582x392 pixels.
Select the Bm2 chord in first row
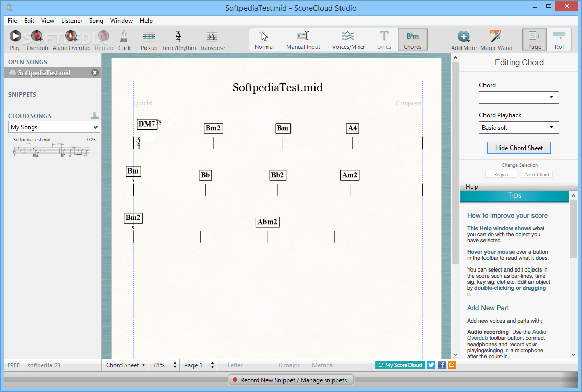coord(213,128)
